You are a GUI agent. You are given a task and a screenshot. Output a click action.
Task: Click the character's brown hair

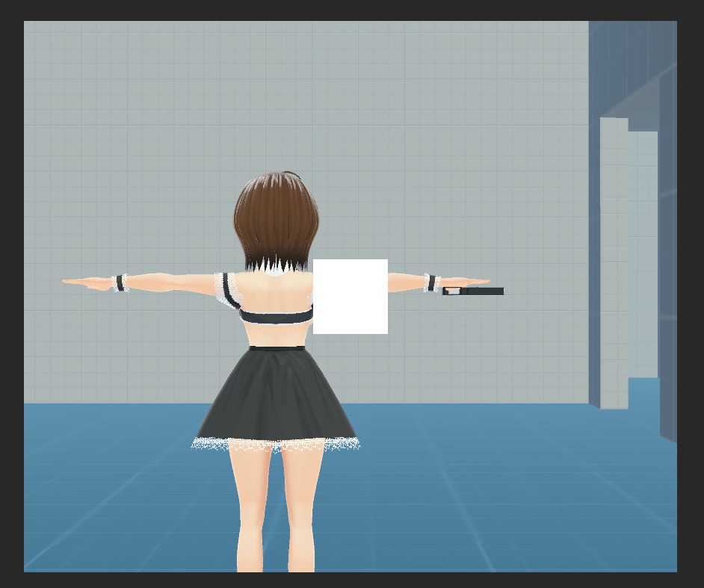tap(276, 217)
